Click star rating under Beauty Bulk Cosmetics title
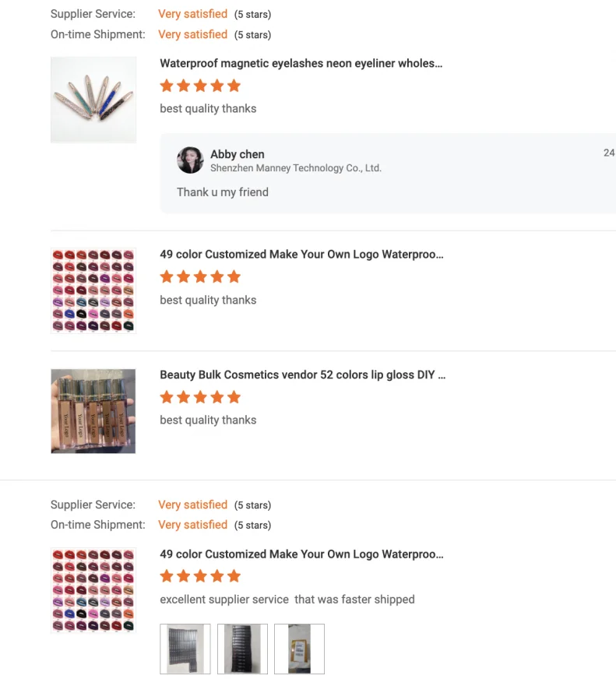616x679 pixels. (x=200, y=397)
